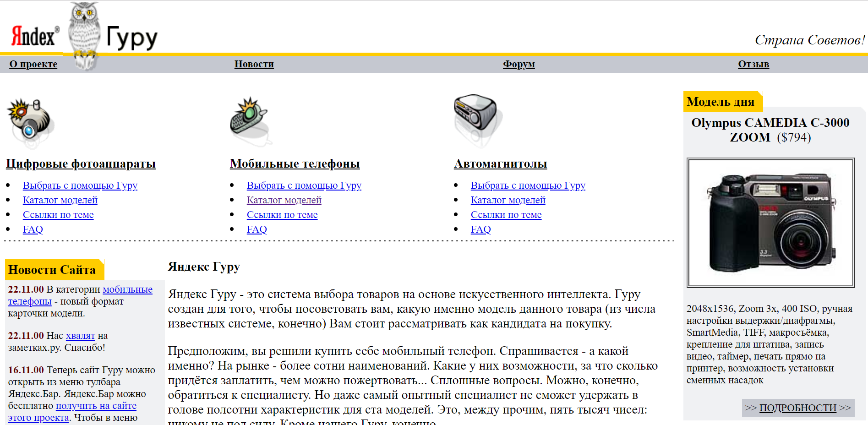Click the Модель дня heading
The image size is (868, 425).
pos(721,102)
